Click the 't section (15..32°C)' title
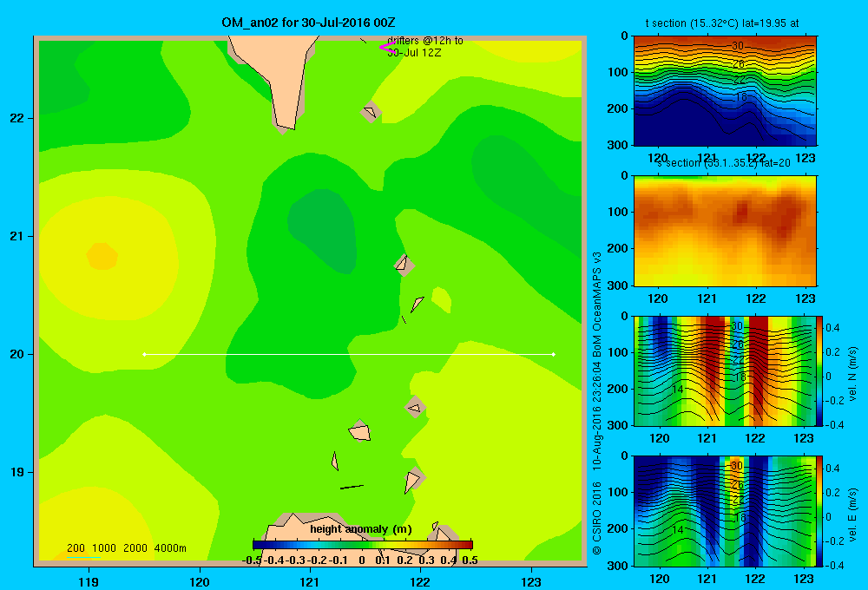Viewport: 868px width, 590px height. (722, 23)
